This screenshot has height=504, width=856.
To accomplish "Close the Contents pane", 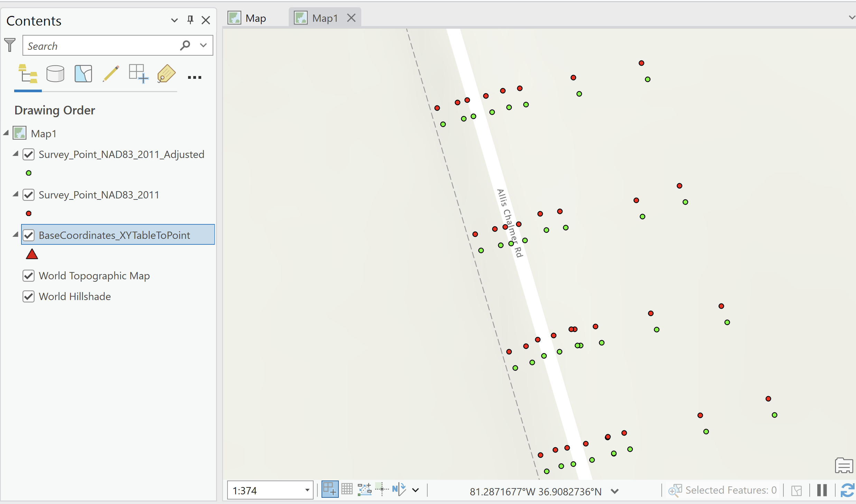I will (x=206, y=20).
